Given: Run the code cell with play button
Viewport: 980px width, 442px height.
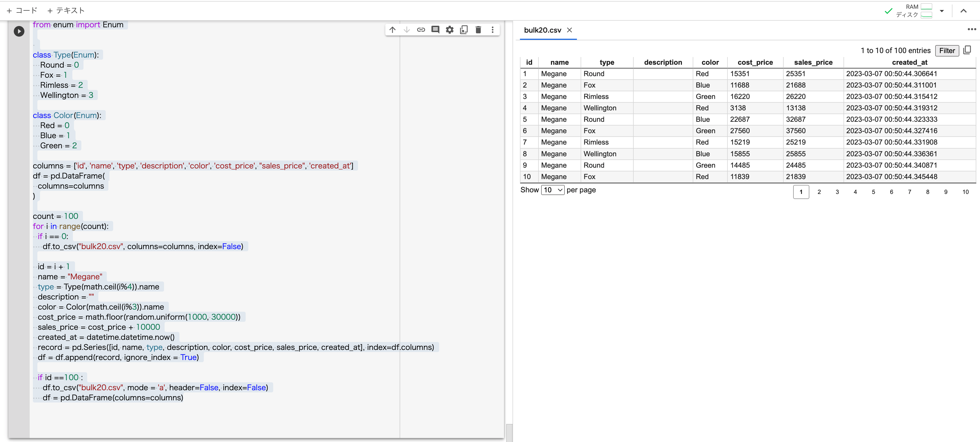Looking at the screenshot, I should (19, 31).
